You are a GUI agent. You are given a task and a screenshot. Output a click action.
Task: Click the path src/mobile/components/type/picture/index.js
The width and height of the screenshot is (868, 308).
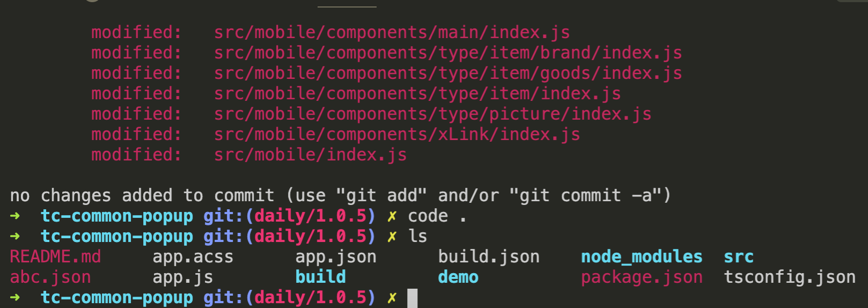tap(432, 114)
